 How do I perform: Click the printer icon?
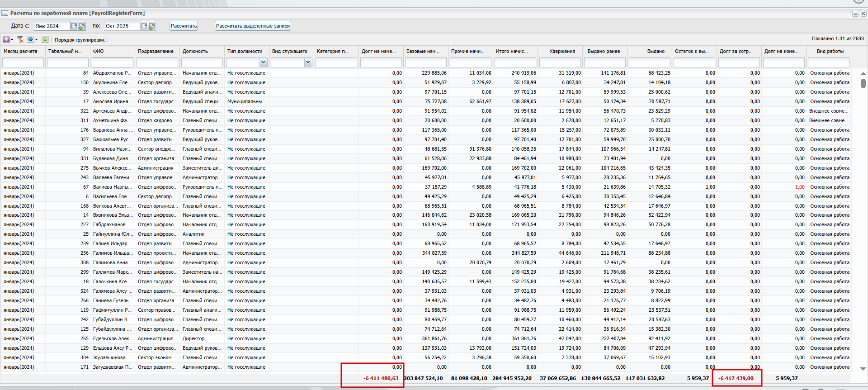(30, 39)
